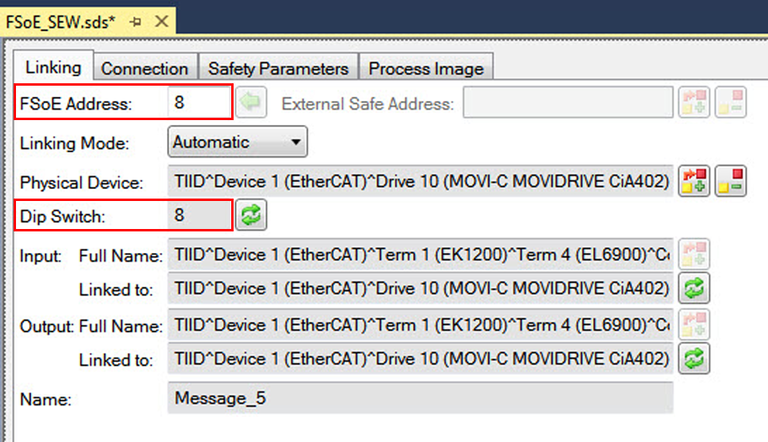Viewport: 768px width, 442px height.
Task: Click the remove link icon beside Physical Device
Action: tap(731, 181)
